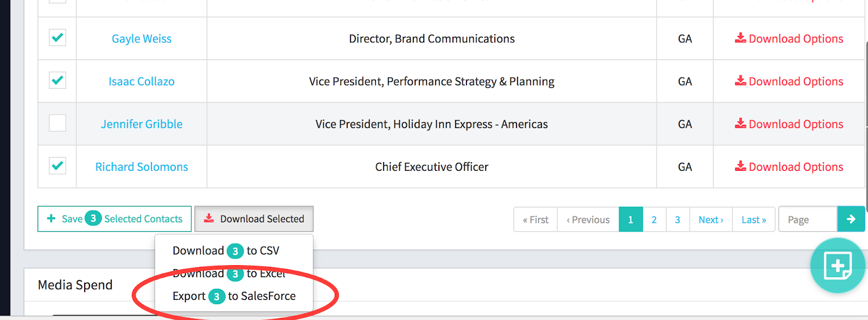Click the go-to-page arrow button
The width and height of the screenshot is (868, 320).
pos(851,219)
